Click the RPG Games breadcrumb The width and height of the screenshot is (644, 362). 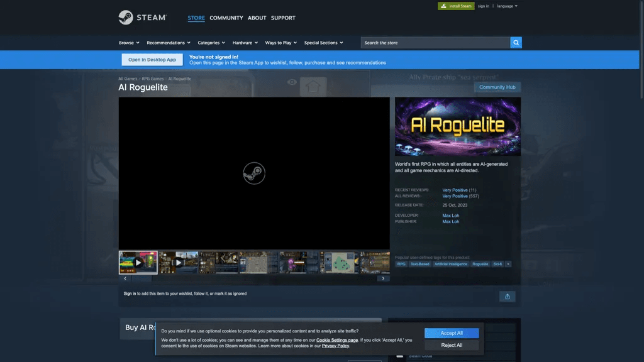pos(152,79)
